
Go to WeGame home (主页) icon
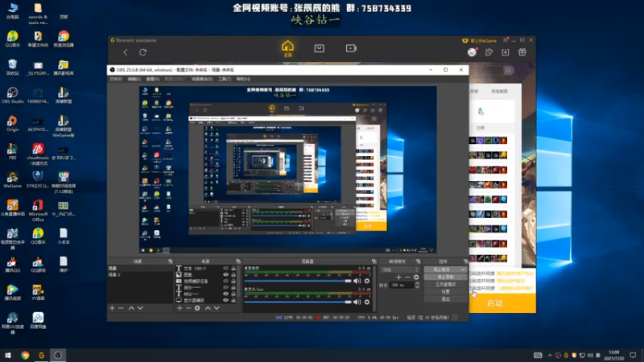pos(287,48)
